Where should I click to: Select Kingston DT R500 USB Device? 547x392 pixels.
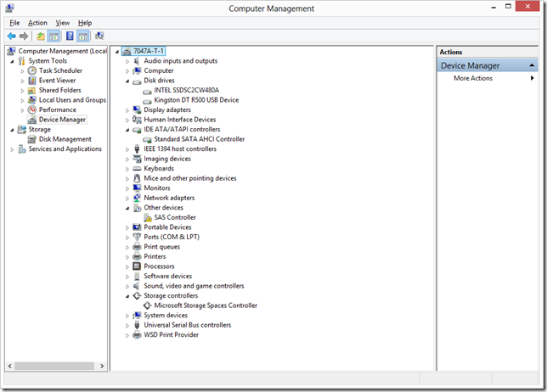click(196, 100)
